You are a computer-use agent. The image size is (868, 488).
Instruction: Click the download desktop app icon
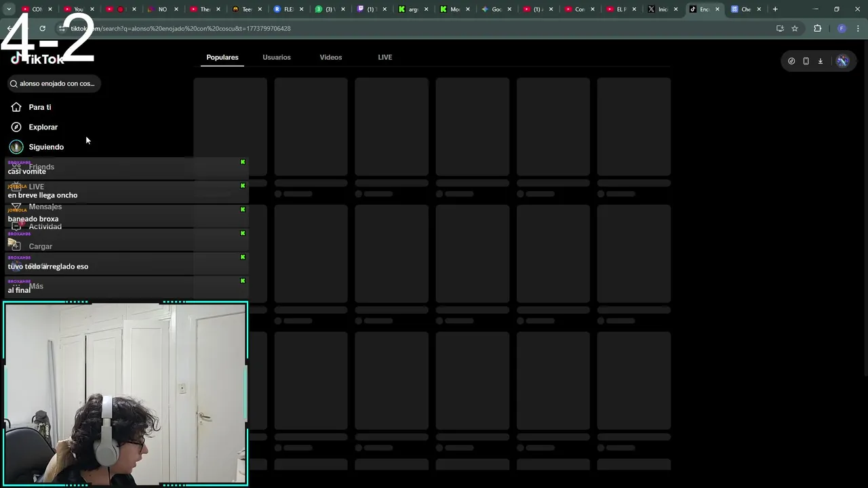coord(821,61)
